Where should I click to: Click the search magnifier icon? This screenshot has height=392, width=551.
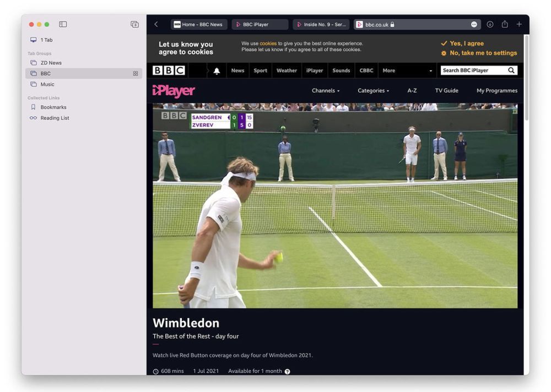click(x=511, y=70)
